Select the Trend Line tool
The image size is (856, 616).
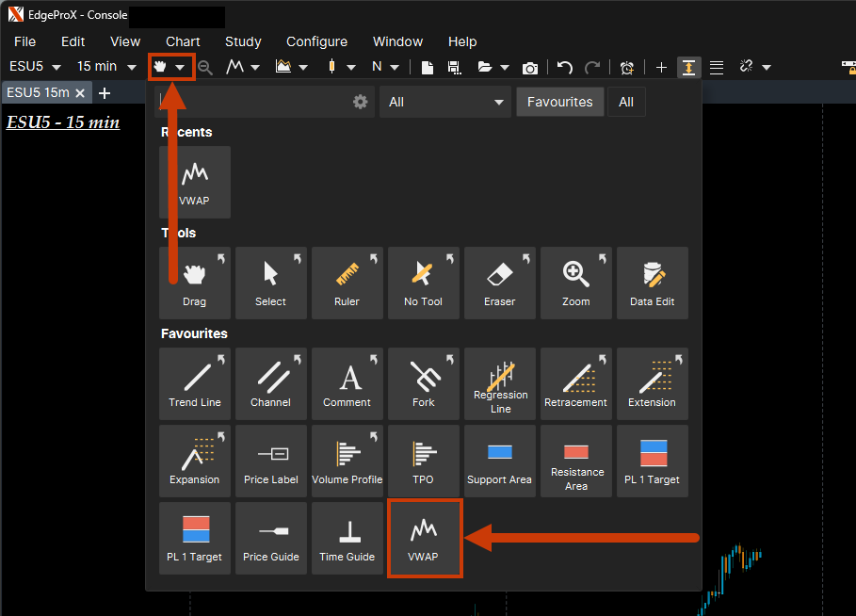click(195, 383)
